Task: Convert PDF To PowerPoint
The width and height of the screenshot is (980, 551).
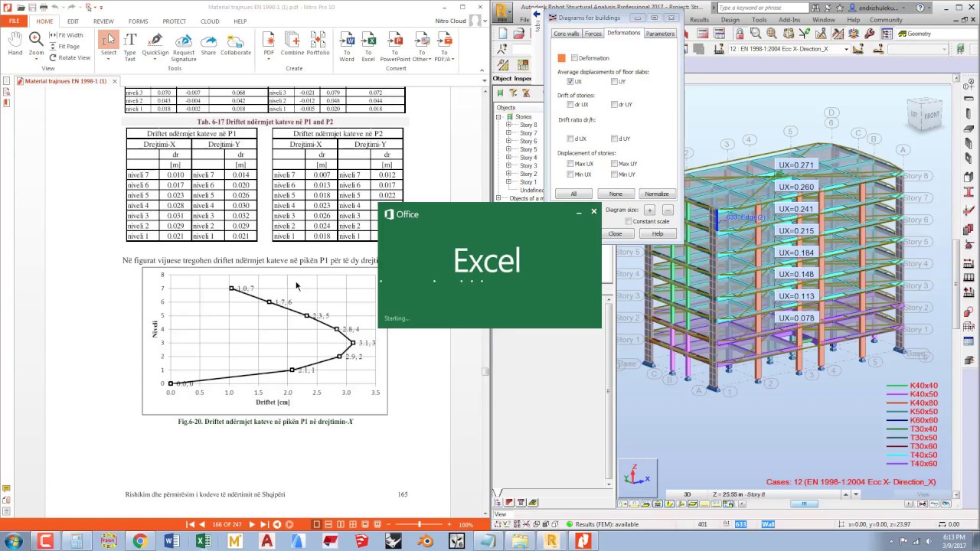Action: 395,46
